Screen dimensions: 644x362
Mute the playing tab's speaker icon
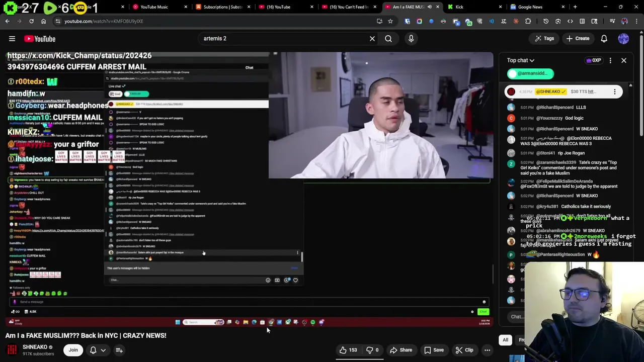pos(430,7)
